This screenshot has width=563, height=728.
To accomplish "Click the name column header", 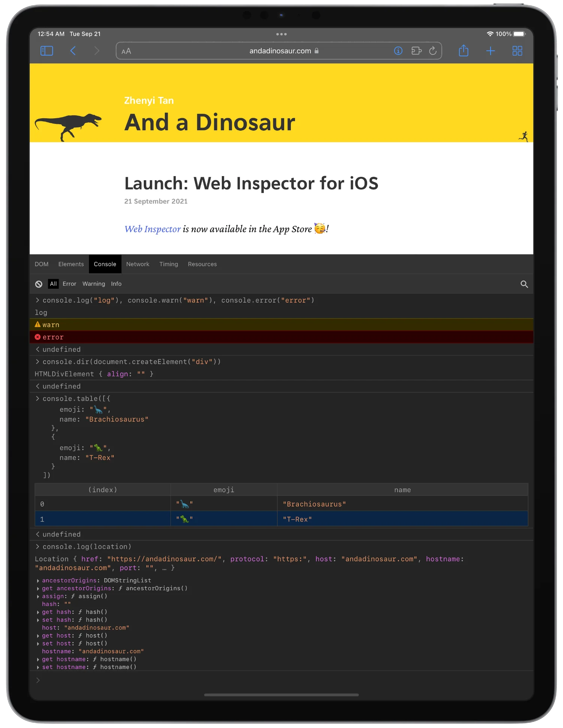I will click(402, 490).
